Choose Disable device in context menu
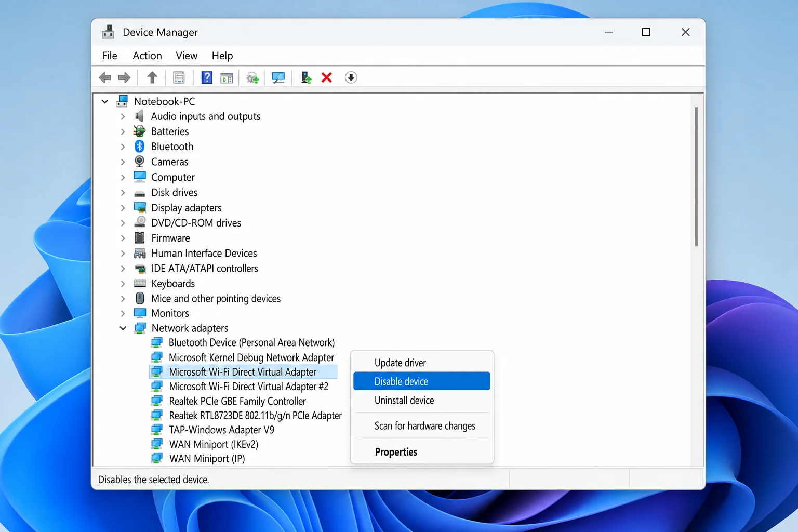 422,381
